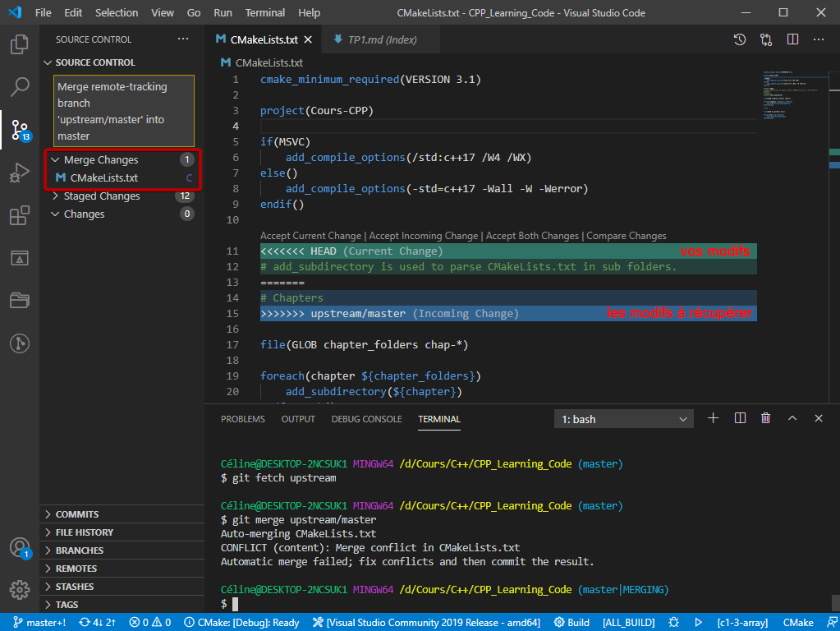Split the editor to the right
The image size is (840, 631).
point(793,39)
